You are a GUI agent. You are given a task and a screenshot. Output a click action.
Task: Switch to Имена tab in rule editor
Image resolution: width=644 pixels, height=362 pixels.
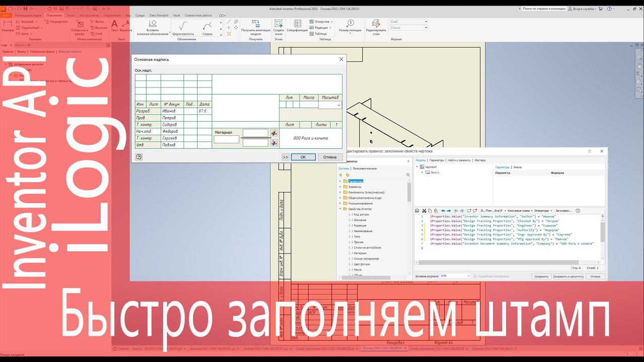click(x=518, y=167)
